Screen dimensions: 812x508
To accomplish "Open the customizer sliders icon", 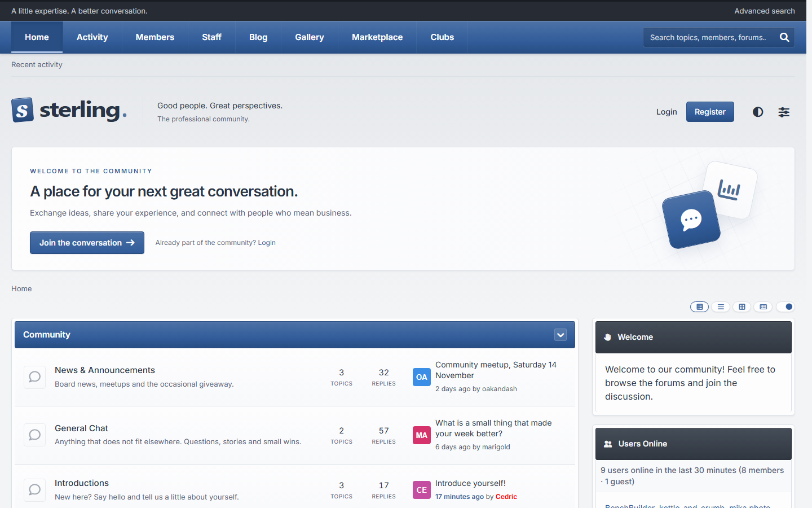I will (784, 112).
